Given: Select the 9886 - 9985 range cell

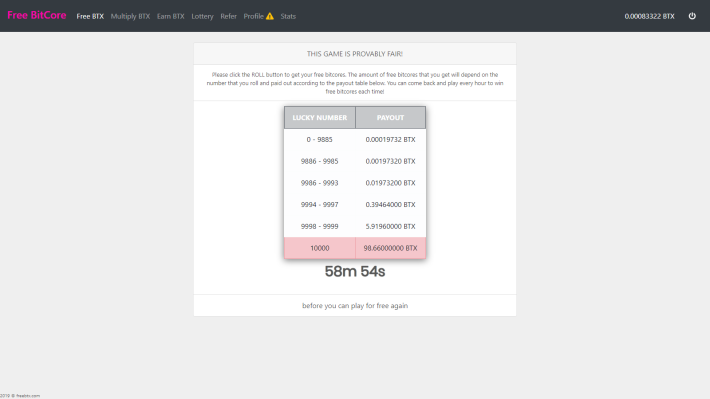Looking at the screenshot, I should [320, 161].
